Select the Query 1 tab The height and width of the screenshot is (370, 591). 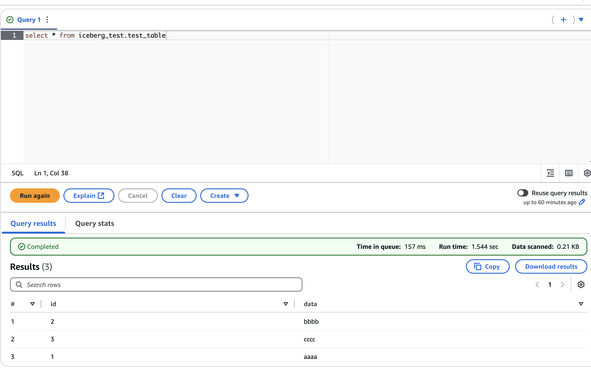point(29,20)
